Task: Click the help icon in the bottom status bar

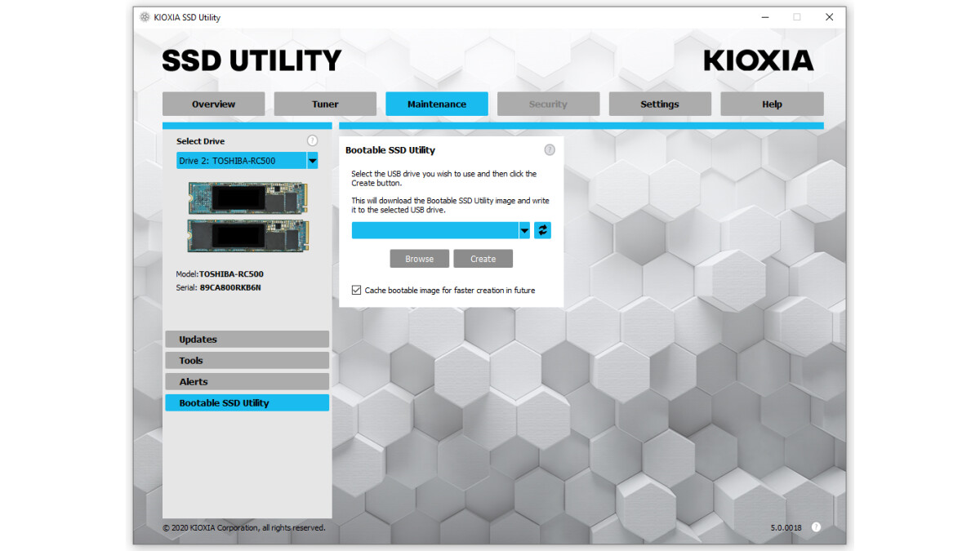Action: pos(815,527)
